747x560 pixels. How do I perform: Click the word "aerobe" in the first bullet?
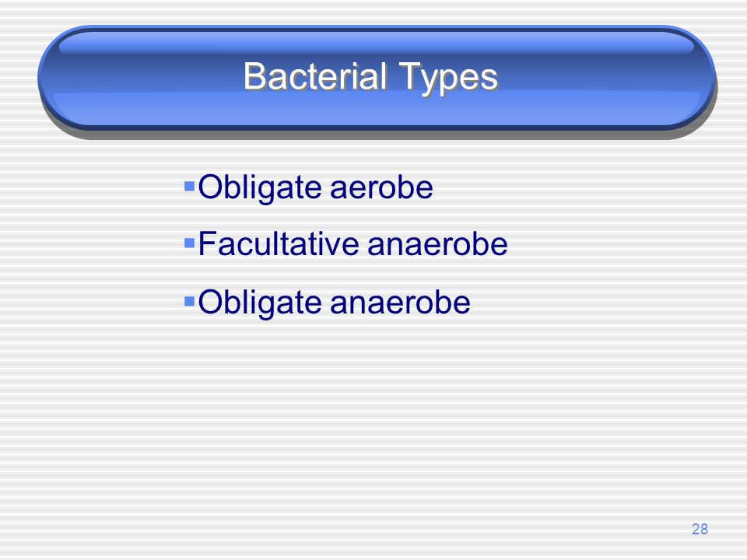[381, 187]
